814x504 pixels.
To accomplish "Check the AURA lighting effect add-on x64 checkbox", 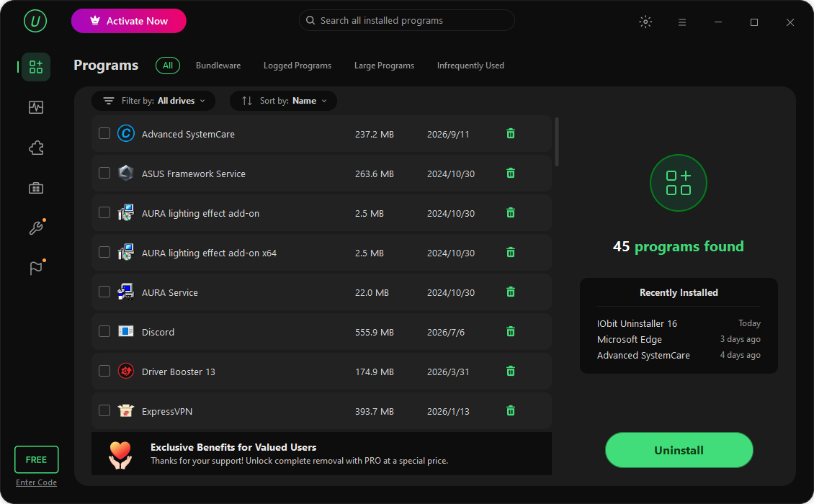I will pyautogui.click(x=104, y=252).
